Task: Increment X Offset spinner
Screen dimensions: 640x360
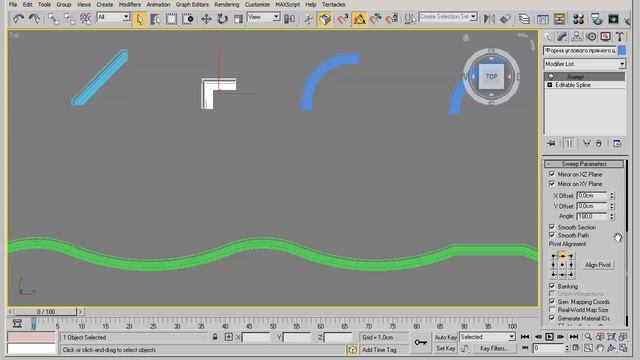Action: coord(611,194)
